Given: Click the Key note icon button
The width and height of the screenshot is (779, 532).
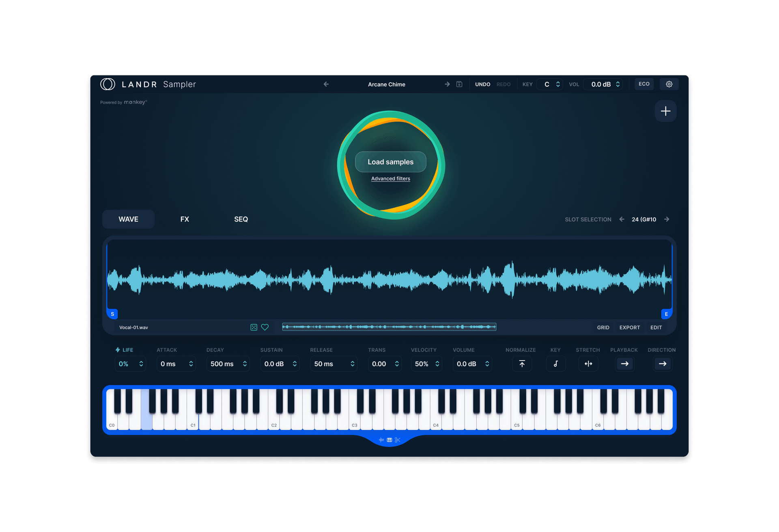Looking at the screenshot, I should coord(556,364).
